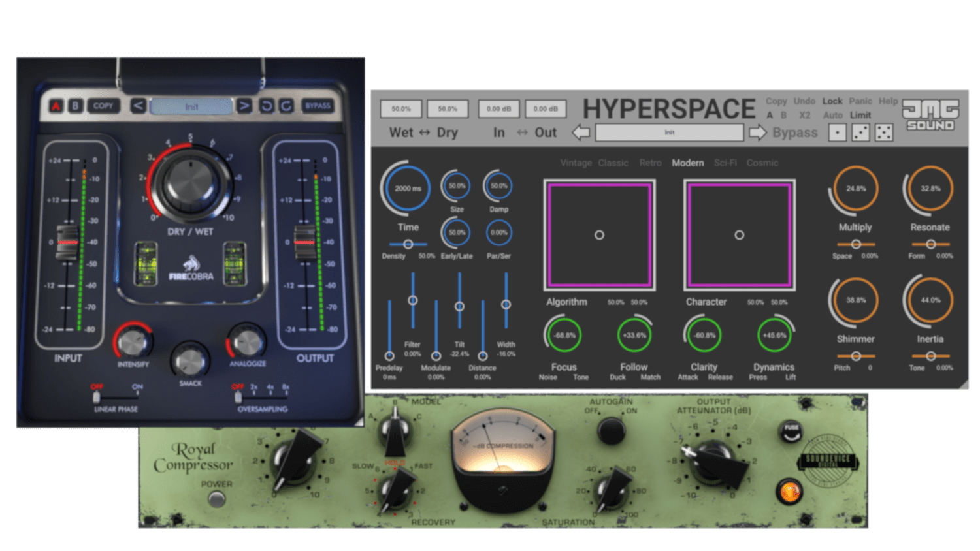The image size is (980, 551).
Task: Toggle Hyperspace Lock option
Action: tap(832, 101)
